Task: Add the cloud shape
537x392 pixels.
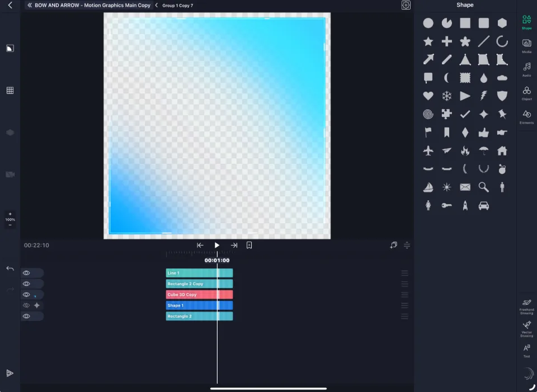Action: tap(502, 78)
